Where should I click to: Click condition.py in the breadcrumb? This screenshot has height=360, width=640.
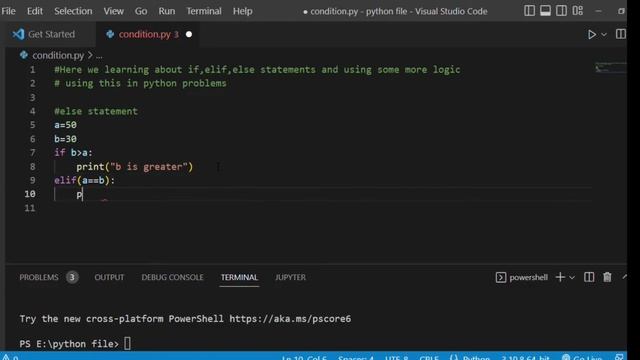pos(58,55)
